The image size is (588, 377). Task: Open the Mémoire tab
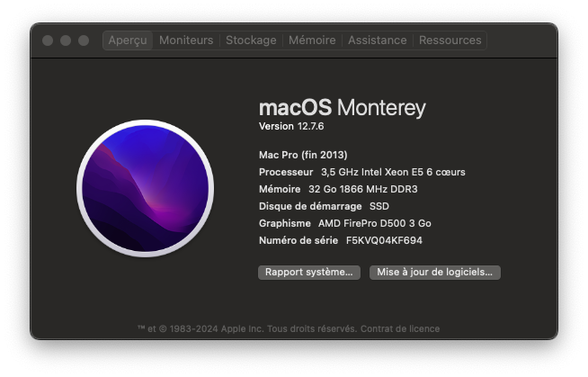(312, 40)
